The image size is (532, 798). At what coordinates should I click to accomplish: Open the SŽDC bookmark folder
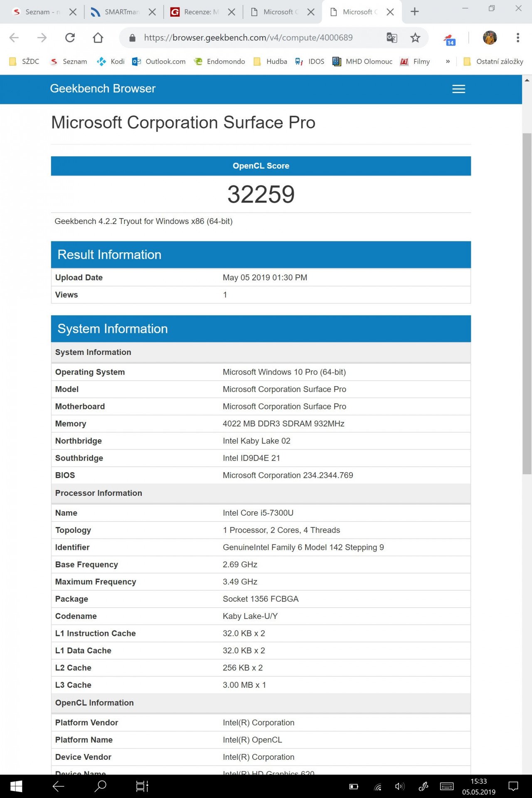pyautogui.click(x=25, y=62)
